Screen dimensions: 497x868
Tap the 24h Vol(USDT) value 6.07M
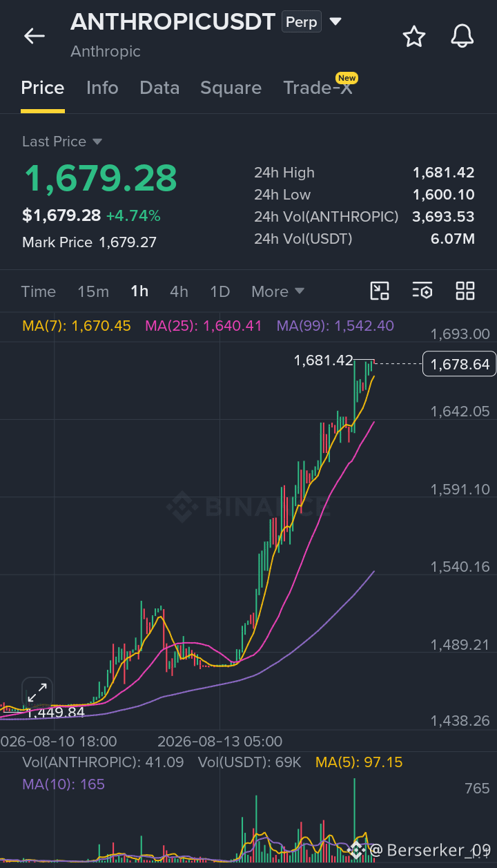pos(453,239)
